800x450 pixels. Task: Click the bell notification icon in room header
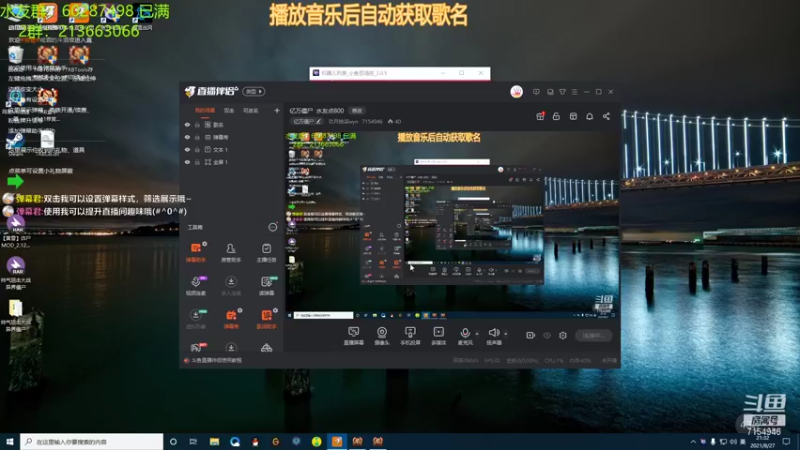point(589,116)
